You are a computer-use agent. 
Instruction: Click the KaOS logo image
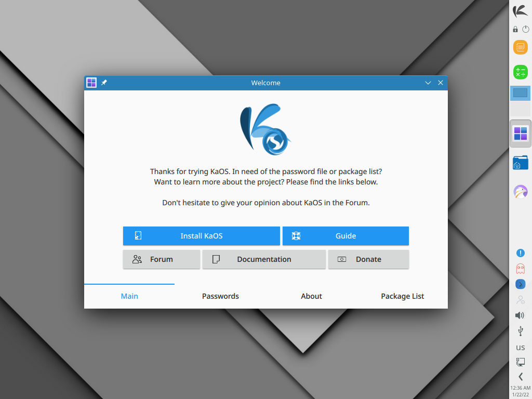[x=265, y=129]
